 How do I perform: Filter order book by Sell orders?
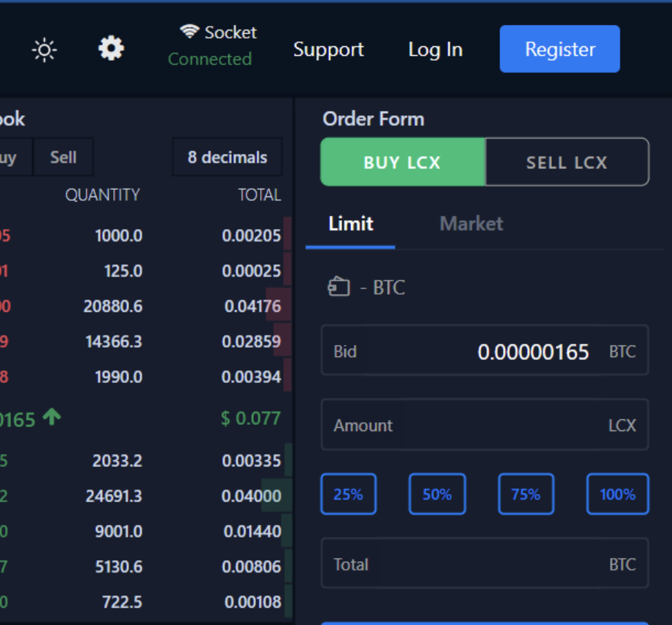[63, 157]
